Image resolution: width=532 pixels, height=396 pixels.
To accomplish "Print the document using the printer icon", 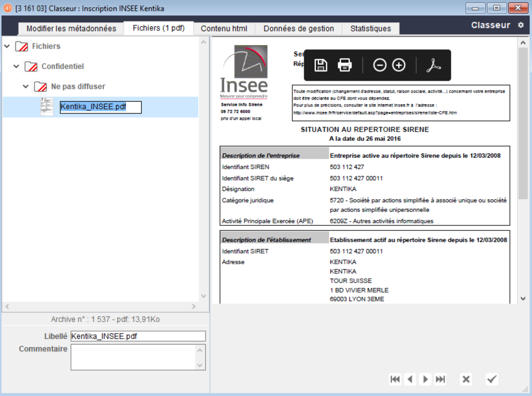I will click(345, 65).
